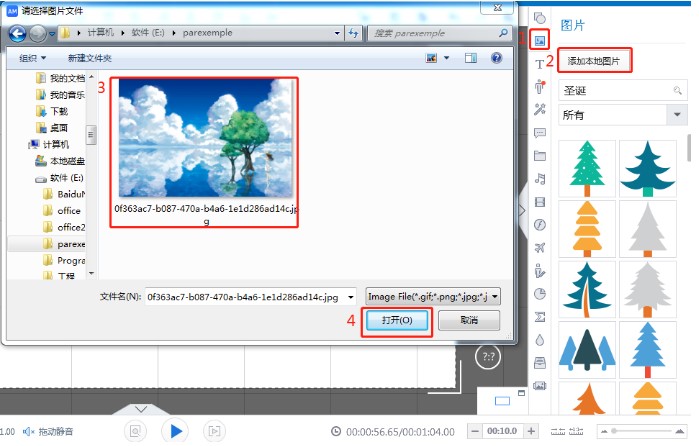Image resolution: width=699 pixels, height=446 pixels.
Task: Select the 计算机 breadcrumb segment
Action: [x=100, y=33]
